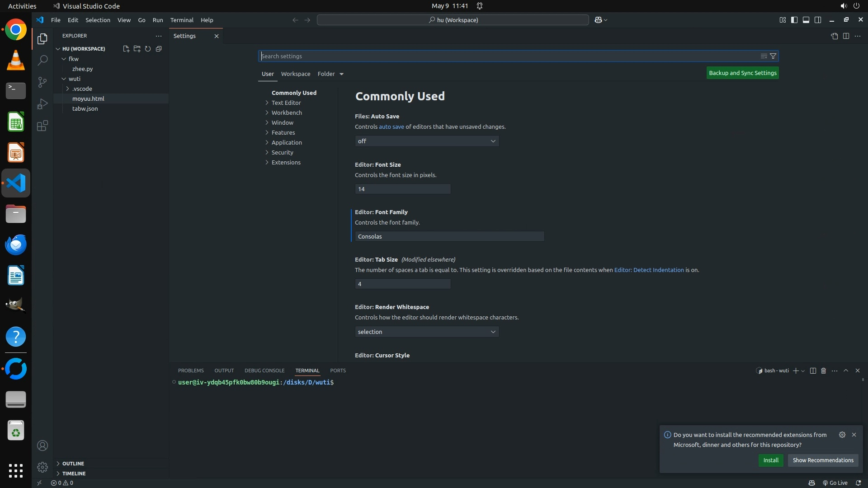Open Settings JSON file icon
Viewport: 868px width, 488px height.
(834, 36)
